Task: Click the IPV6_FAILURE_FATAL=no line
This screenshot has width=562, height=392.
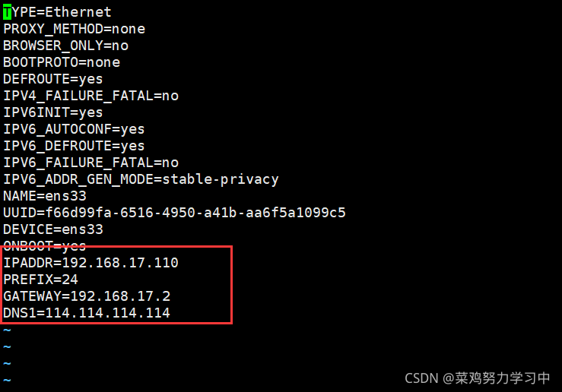Action: click(x=90, y=163)
